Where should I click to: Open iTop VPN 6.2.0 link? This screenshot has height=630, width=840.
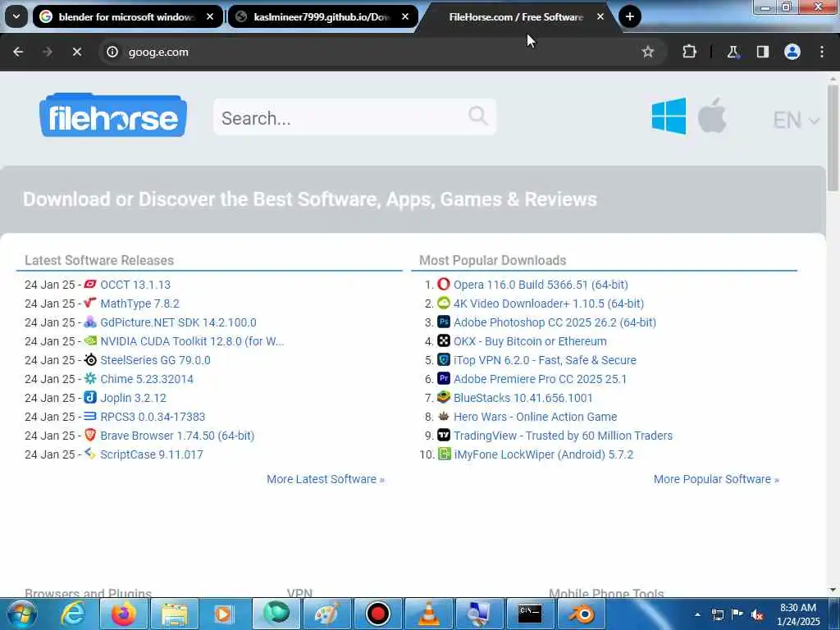coord(545,360)
